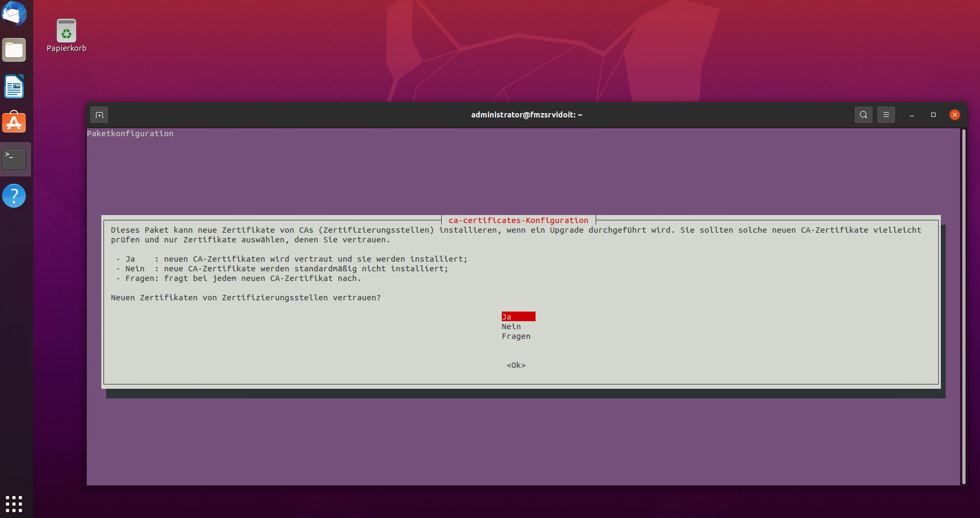The image size is (980, 518).
Task: Open the Help icon in dock
Action: [x=14, y=196]
